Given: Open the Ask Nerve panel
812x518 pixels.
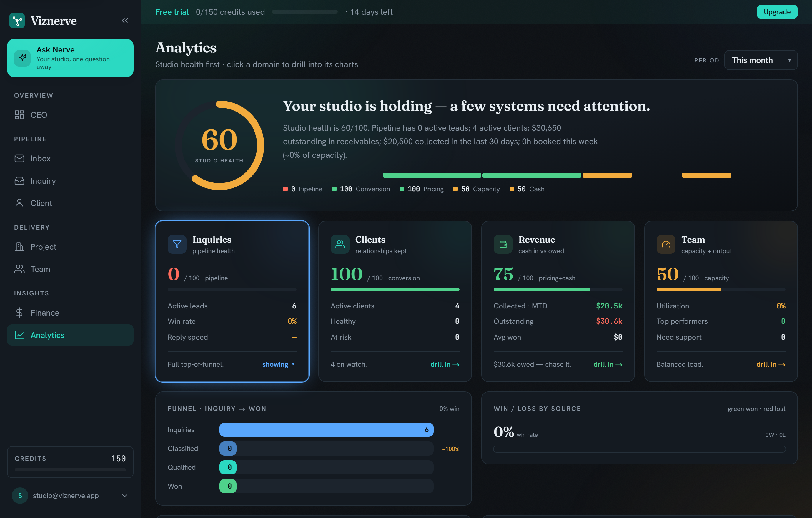Looking at the screenshot, I should [70, 58].
